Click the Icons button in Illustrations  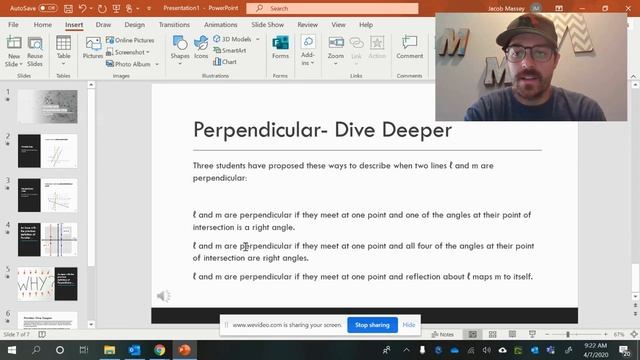[x=201, y=48]
